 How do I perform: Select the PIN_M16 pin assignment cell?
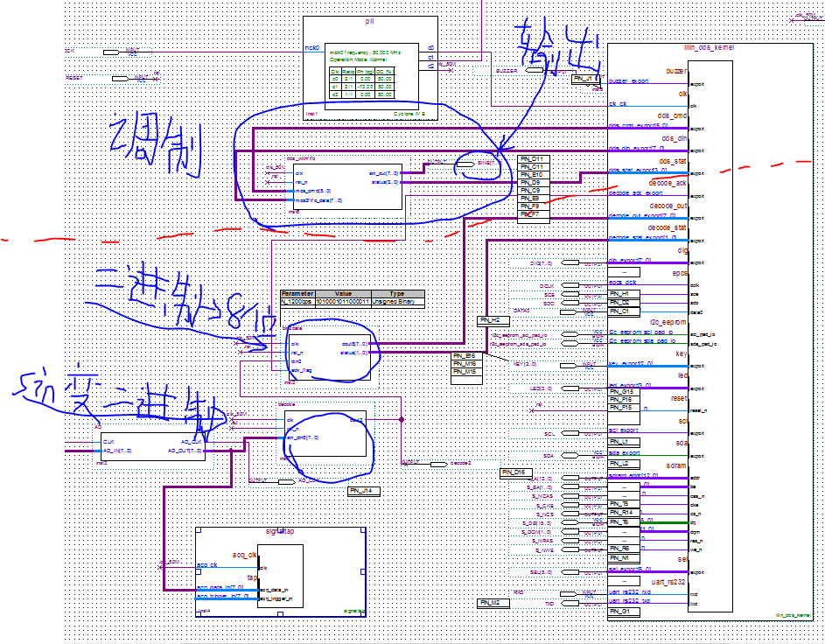tap(466, 364)
